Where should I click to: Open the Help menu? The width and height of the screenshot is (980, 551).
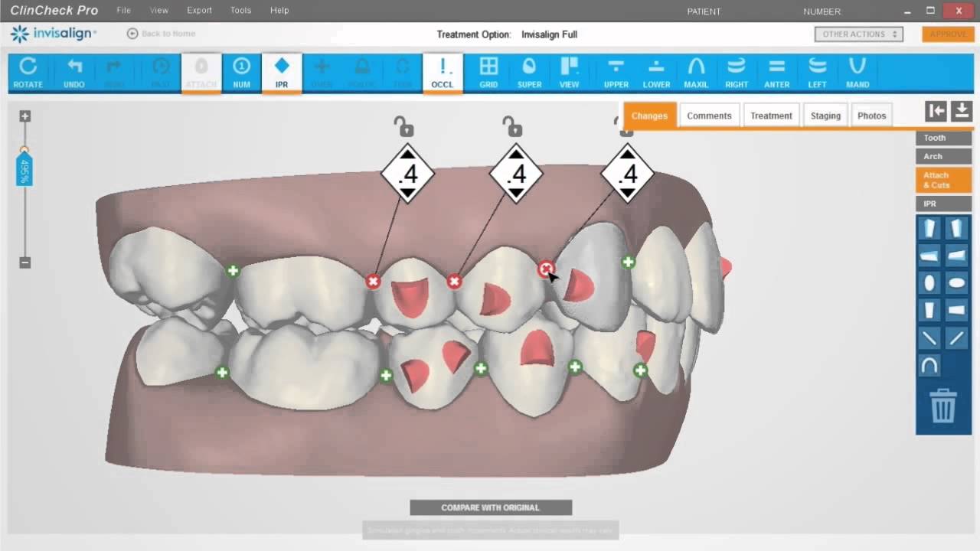(279, 11)
